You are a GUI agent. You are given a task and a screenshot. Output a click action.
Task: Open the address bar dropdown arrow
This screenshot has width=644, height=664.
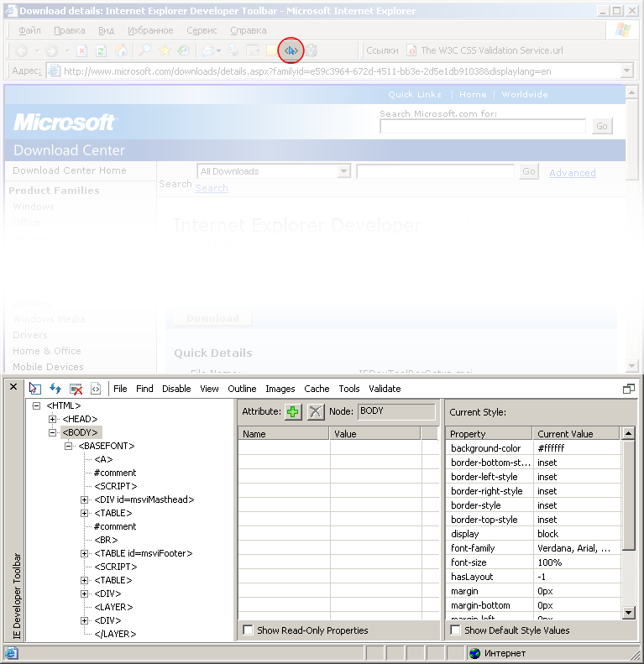[x=627, y=71]
